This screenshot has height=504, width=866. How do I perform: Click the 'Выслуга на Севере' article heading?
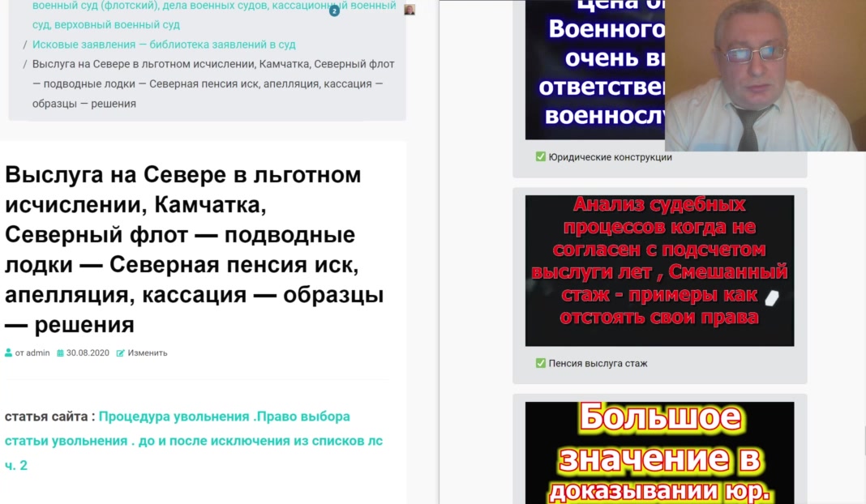pyautogui.click(x=195, y=250)
